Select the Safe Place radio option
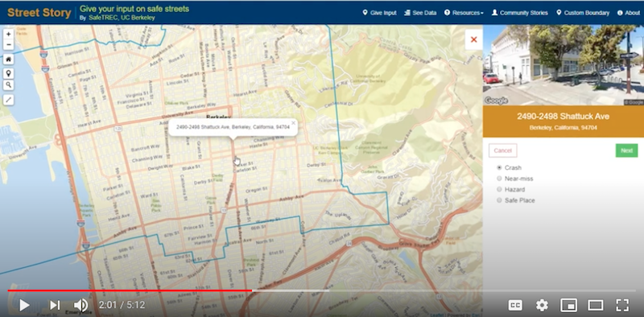644x317 pixels. [499, 200]
